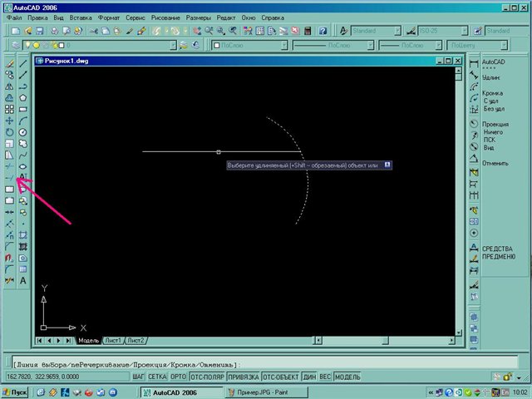The width and height of the screenshot is (532, 399).
Task: Click the Пуск start button
Action: (16, 392)
